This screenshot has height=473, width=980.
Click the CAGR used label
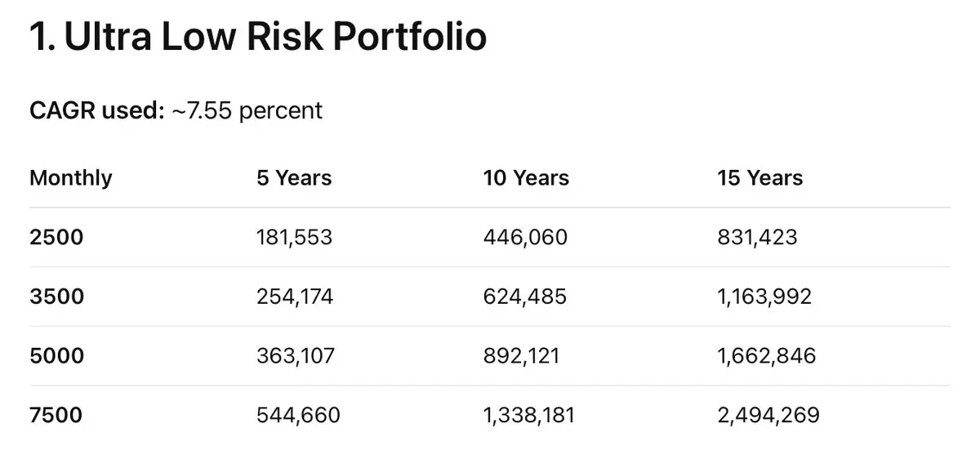click(x=97, y=110)
